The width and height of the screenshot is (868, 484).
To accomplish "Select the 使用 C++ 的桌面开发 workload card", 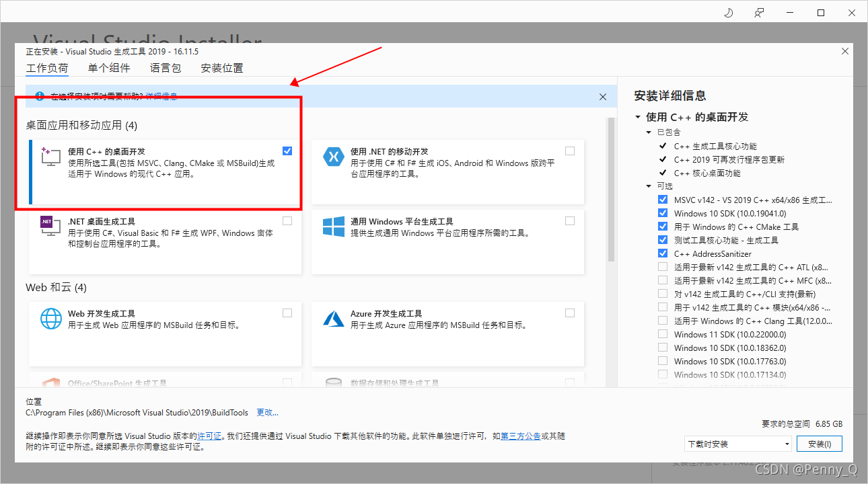I will (165, 171).
